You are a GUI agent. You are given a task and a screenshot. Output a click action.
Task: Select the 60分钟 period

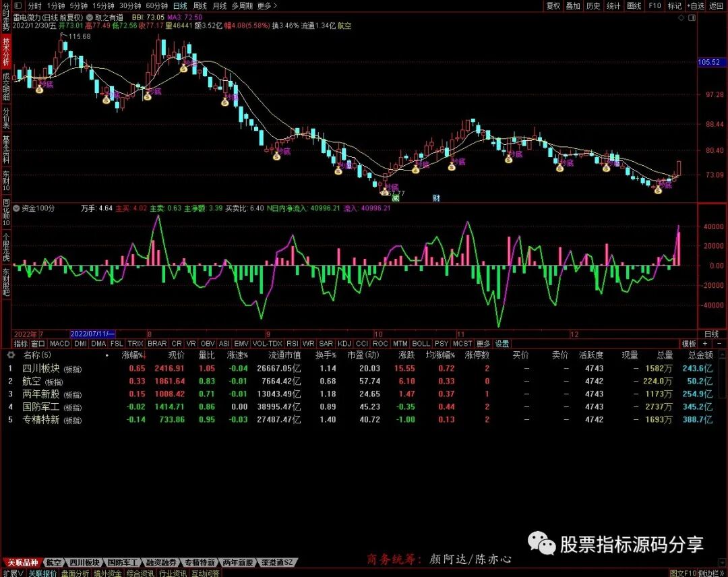156,5
